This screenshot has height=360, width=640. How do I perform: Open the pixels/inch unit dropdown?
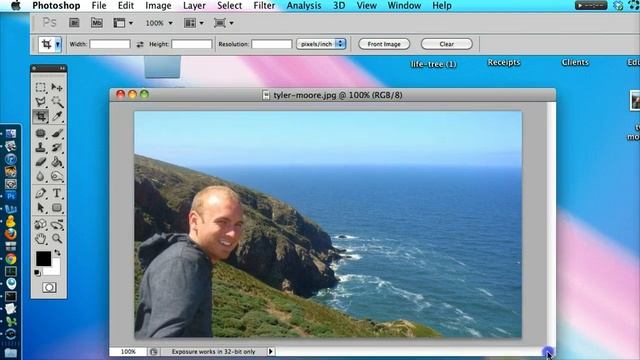coord(321,44)
